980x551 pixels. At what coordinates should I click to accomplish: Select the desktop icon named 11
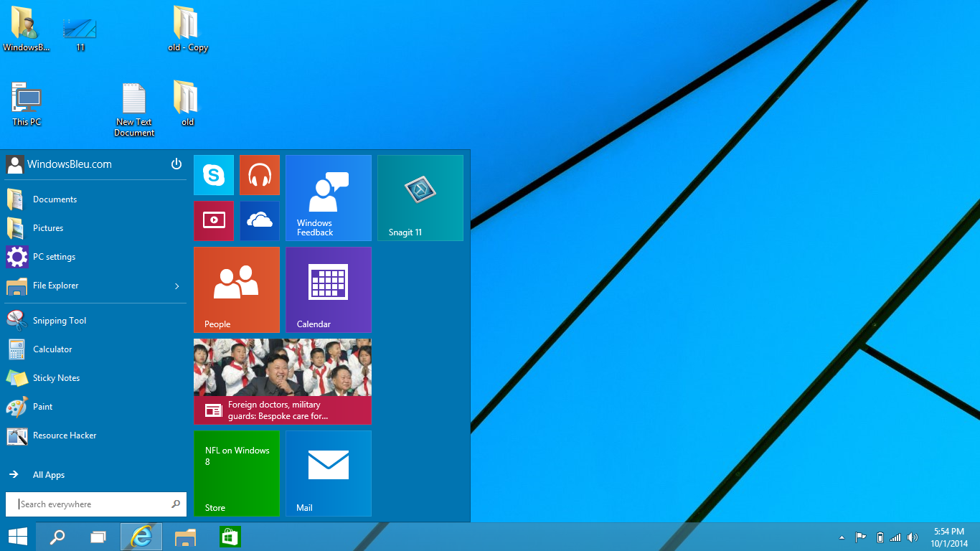pyautogui.click(x=80, y=34)
